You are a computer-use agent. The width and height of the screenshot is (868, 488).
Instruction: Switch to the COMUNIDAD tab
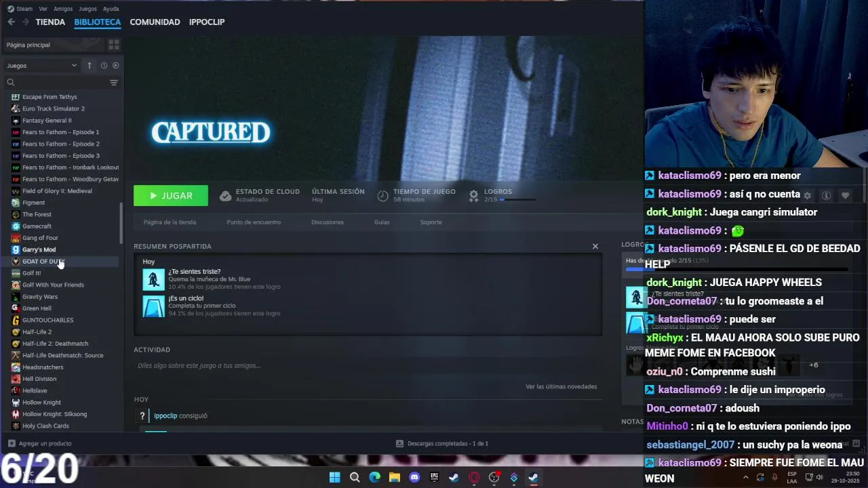point(155,22)
